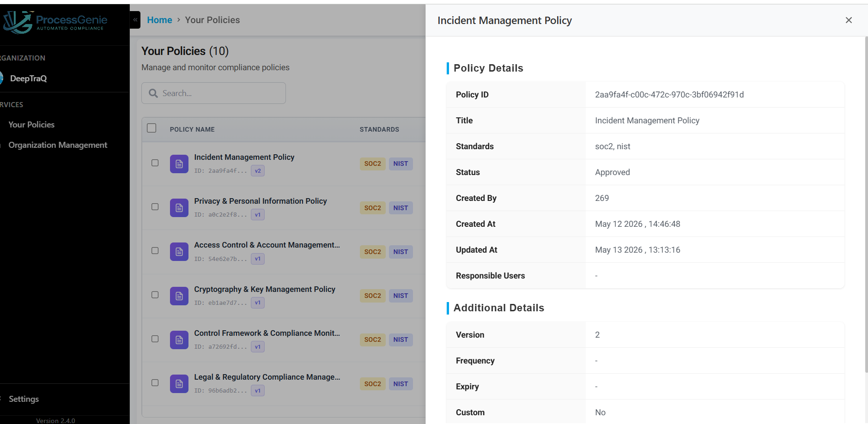This screenshot has height=424, width=868.
Task: Click NIST tag on Legal & Regulatory row
Action: click(401, 384)
